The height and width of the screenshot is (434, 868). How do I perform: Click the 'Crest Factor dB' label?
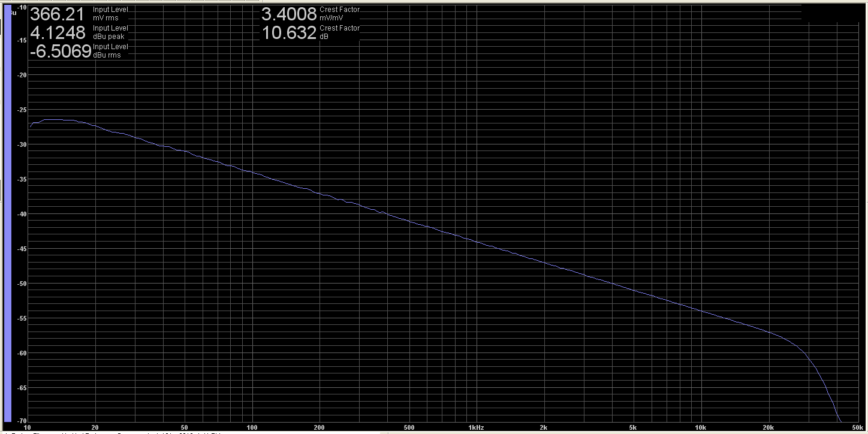coord(339,32)
